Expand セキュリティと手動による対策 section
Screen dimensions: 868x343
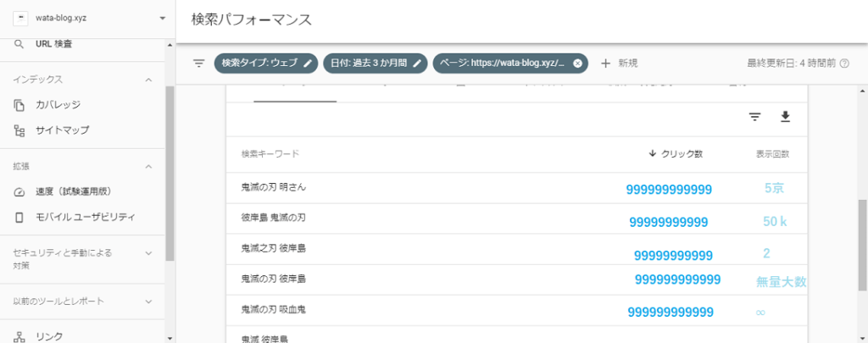point(148,253)
